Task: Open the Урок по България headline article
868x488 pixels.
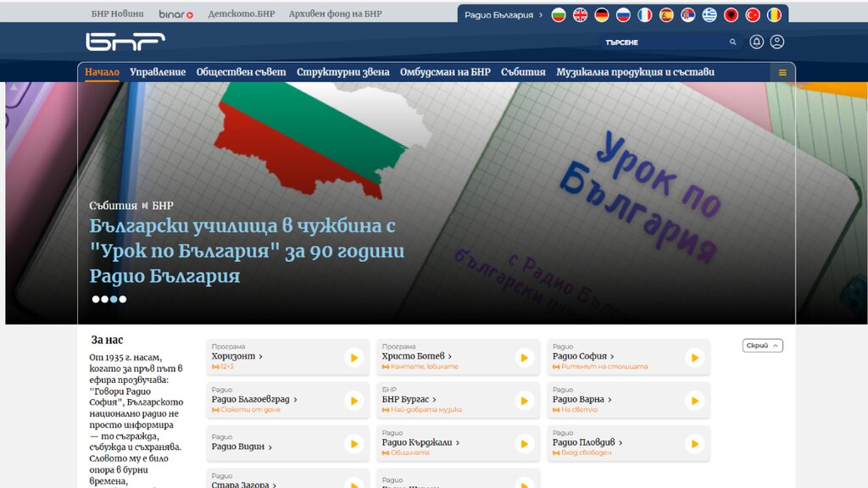Action: 247,251
